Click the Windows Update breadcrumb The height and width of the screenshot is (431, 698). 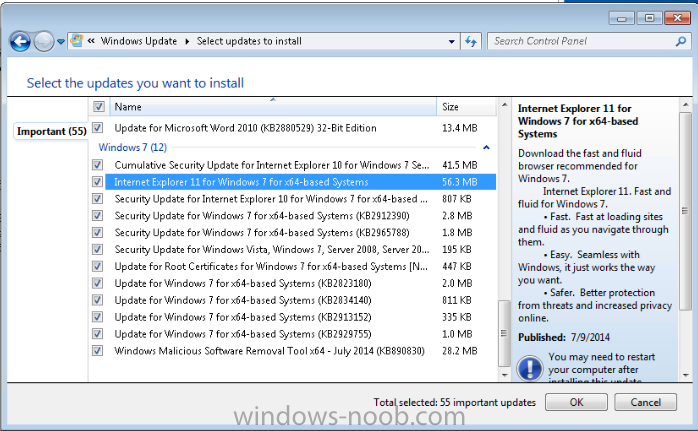coord(138,41)
